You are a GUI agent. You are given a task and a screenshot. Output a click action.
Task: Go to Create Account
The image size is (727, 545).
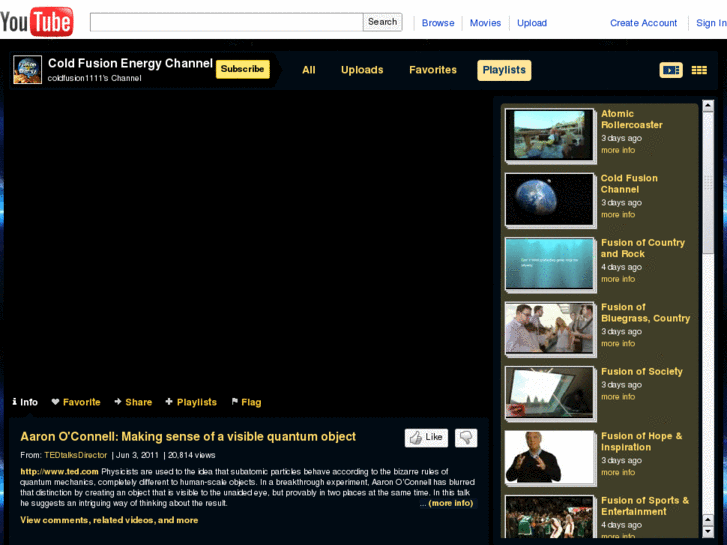pos(643,23)
